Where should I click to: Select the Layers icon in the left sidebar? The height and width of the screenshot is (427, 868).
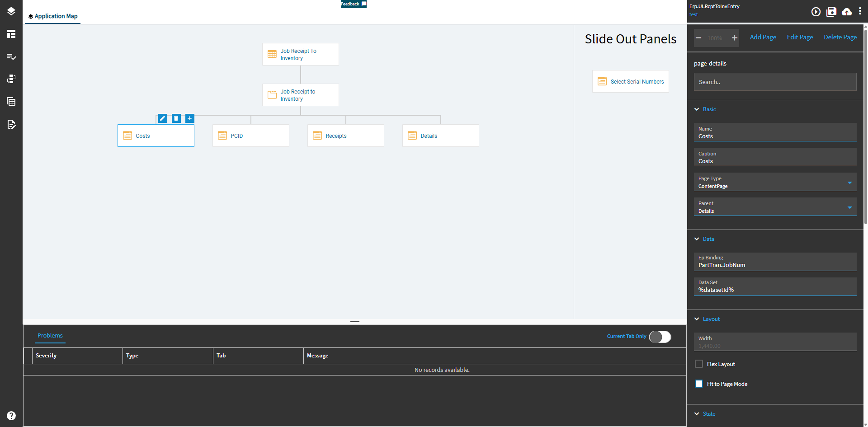pos(11,11)
